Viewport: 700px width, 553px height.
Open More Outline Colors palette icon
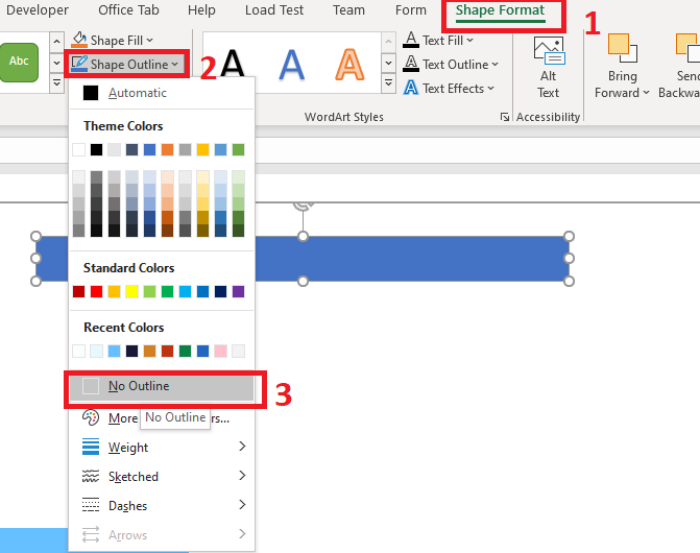pyautogui.click(x=91, y=418)
